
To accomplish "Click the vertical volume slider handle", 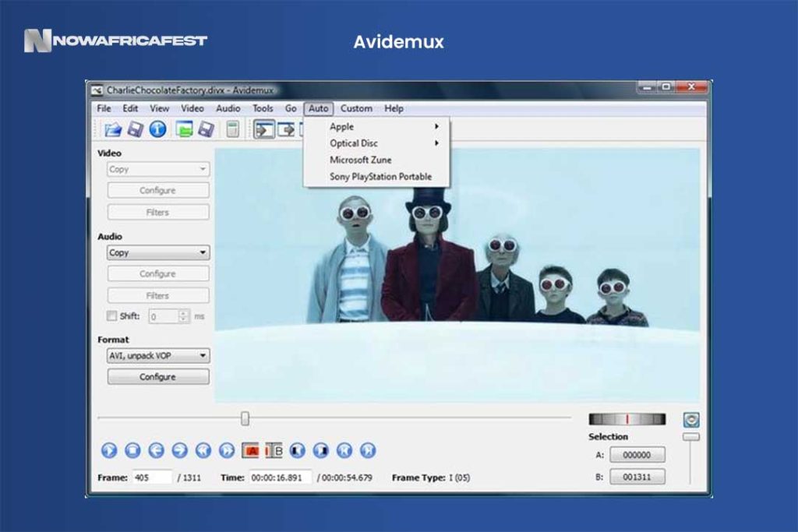I will click(x=691, y=437).
